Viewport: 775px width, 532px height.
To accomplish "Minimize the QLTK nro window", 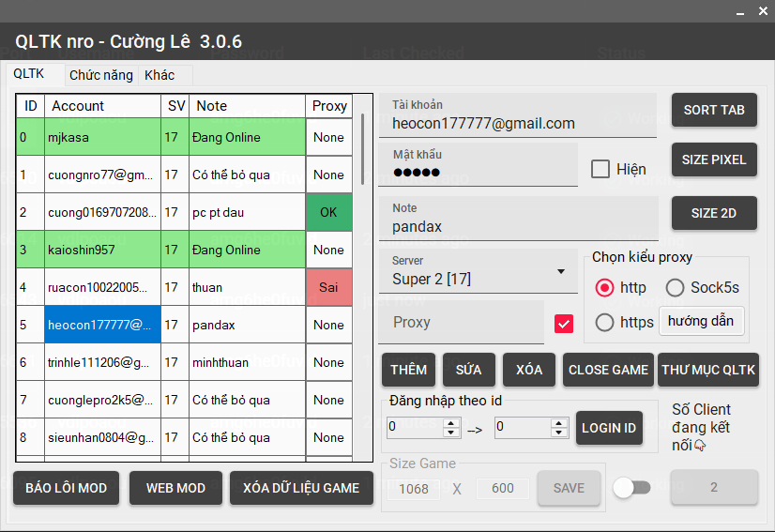I will (x=740, y=12).
